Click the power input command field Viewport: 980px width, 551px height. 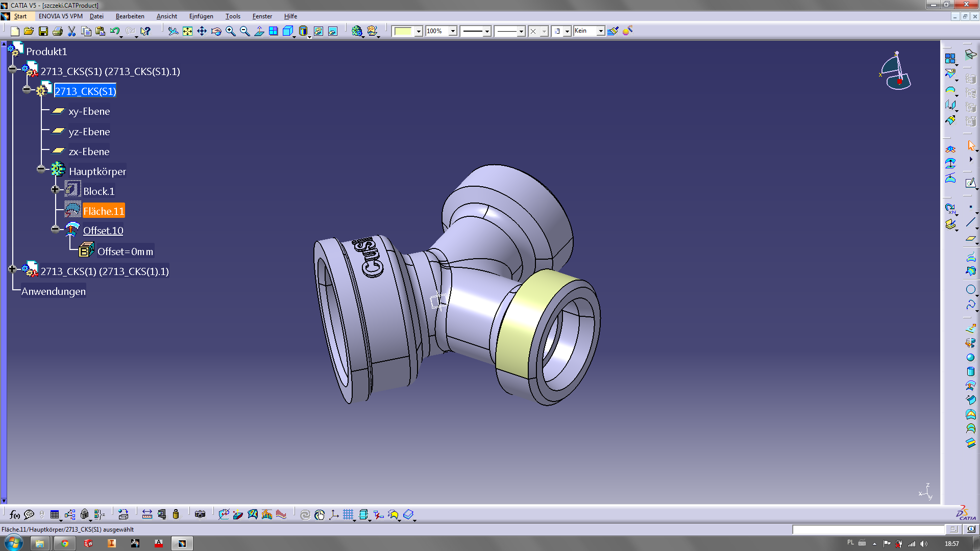pyautogui.click(x=868, y=530)
